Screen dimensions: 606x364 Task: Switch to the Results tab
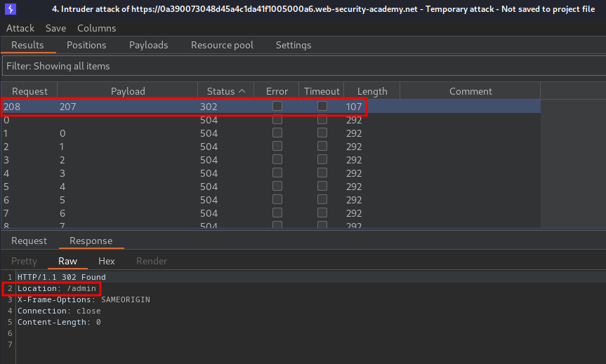tap(27, 45)
